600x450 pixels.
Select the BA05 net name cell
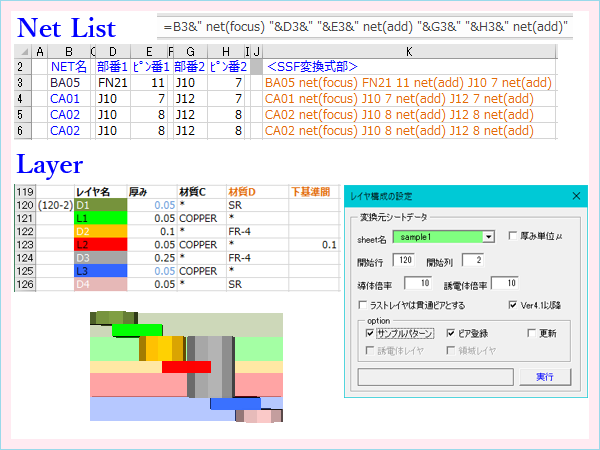coord(66,83)
